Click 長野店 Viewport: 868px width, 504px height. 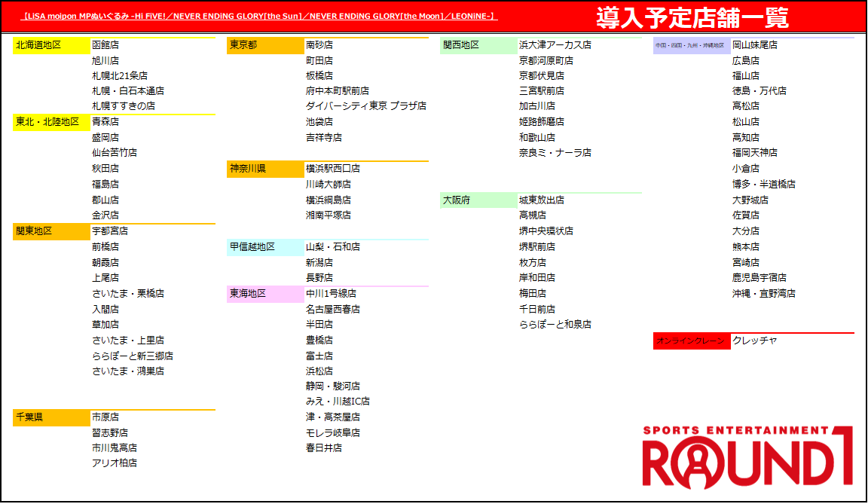[x=319, y=278]
